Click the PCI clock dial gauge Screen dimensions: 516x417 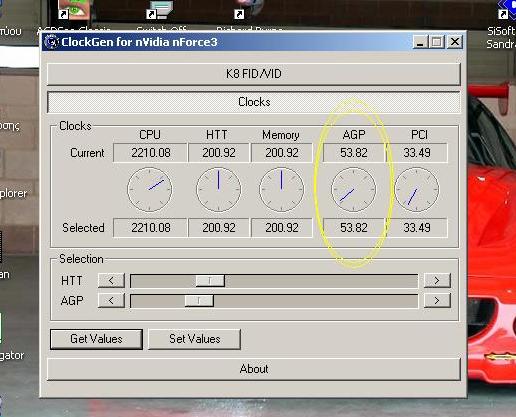coord(417,189)
